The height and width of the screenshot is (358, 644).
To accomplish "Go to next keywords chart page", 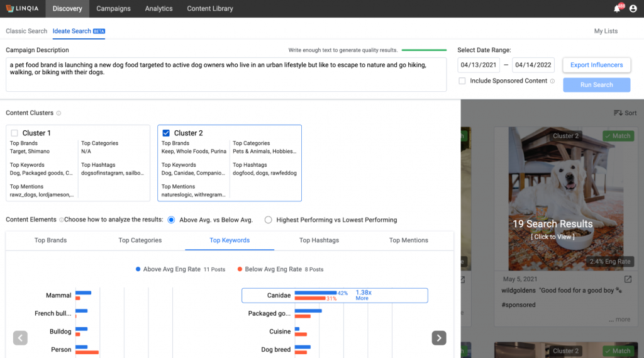I will (439, 338).
